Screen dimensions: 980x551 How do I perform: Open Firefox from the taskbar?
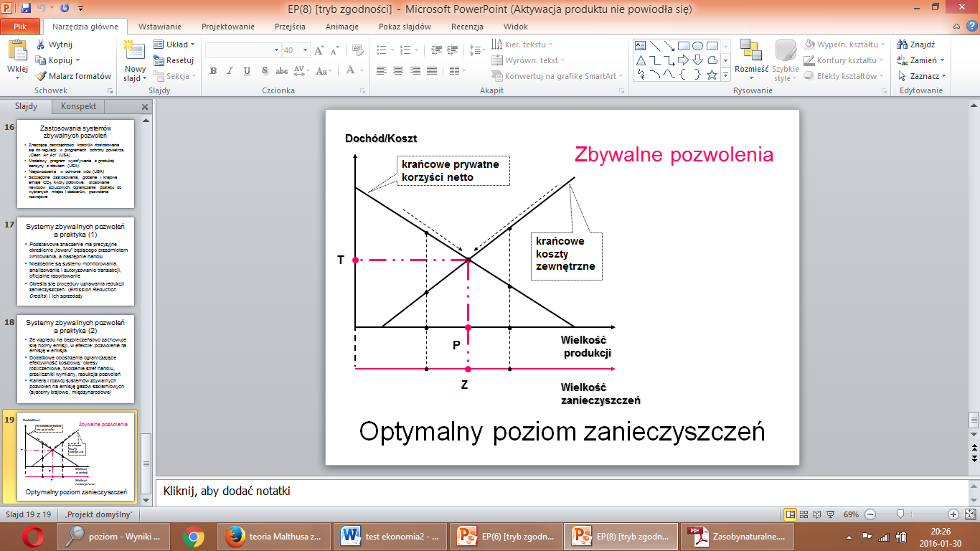[231, 536]
